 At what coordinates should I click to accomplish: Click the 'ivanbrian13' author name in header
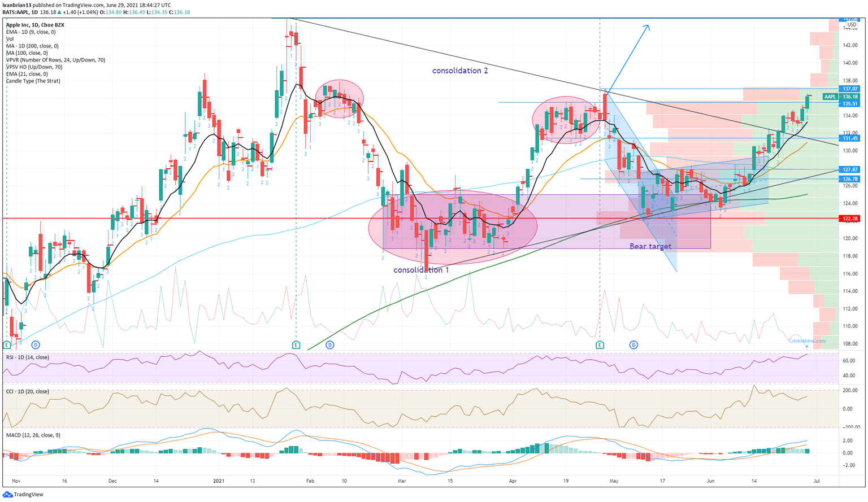tap(16, 5)
